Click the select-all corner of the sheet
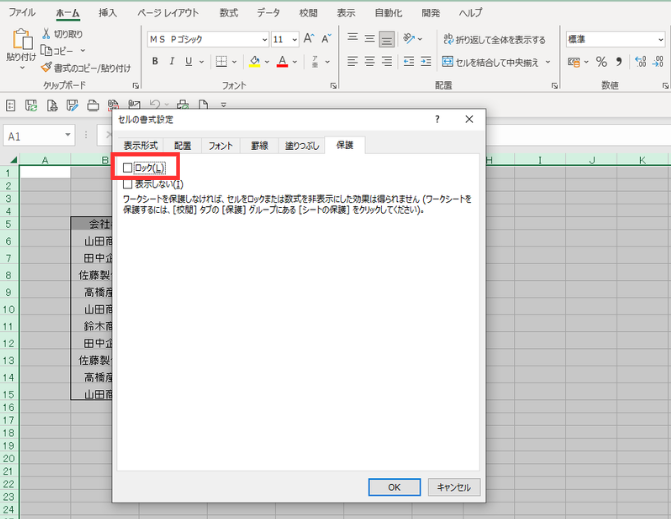 tap(13, 160)
